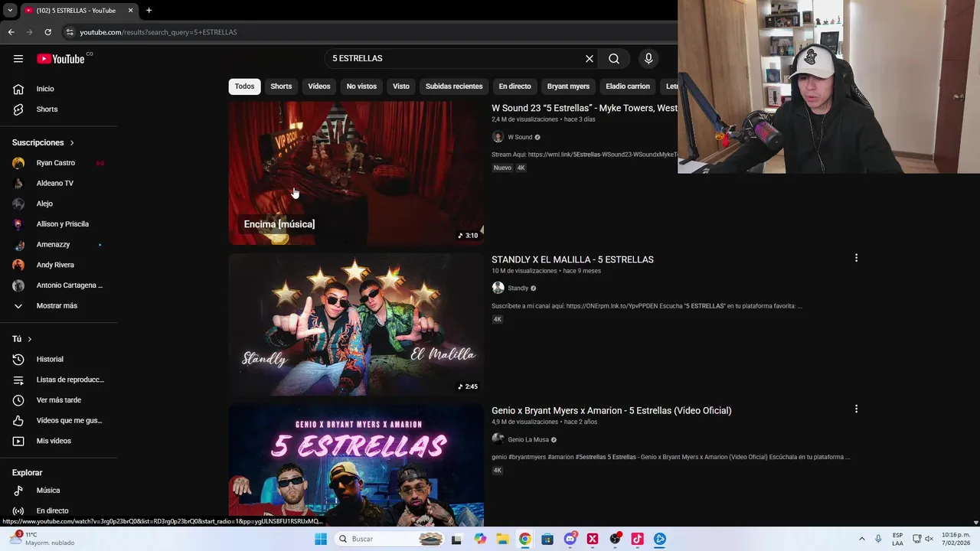Open the Windows Start menu
980x551 pixels.
click(321, 539)
